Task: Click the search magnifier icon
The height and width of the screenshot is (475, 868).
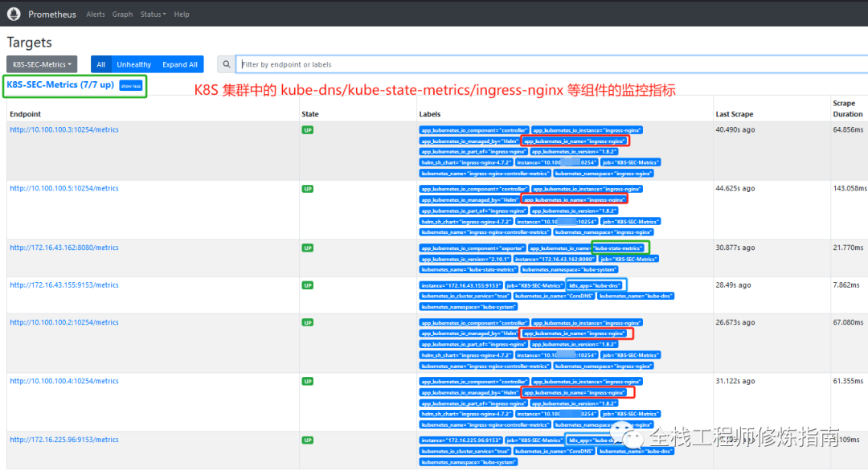Action: coord(227,64)
